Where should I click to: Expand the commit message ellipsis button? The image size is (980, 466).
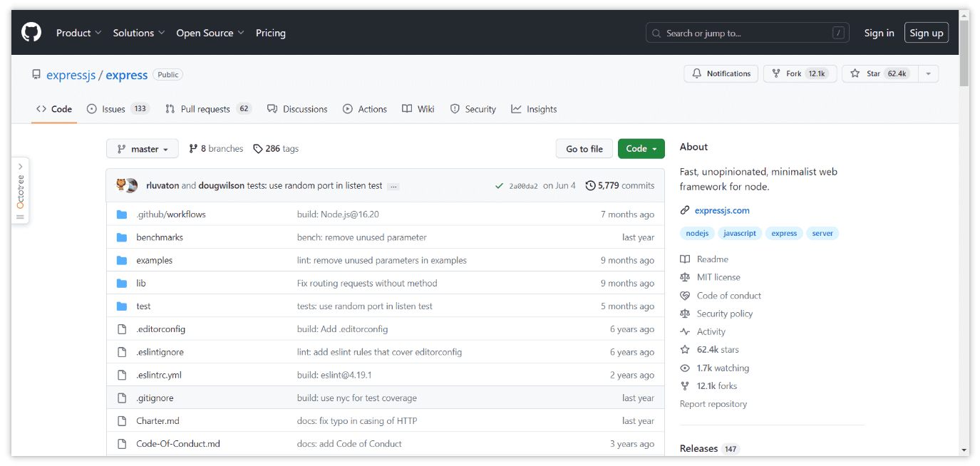(394, 186)
